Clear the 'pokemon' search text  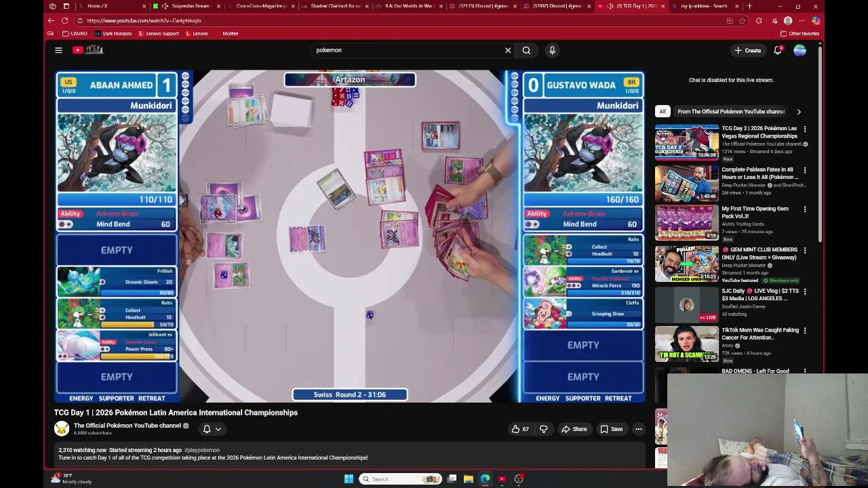point(508,50)
